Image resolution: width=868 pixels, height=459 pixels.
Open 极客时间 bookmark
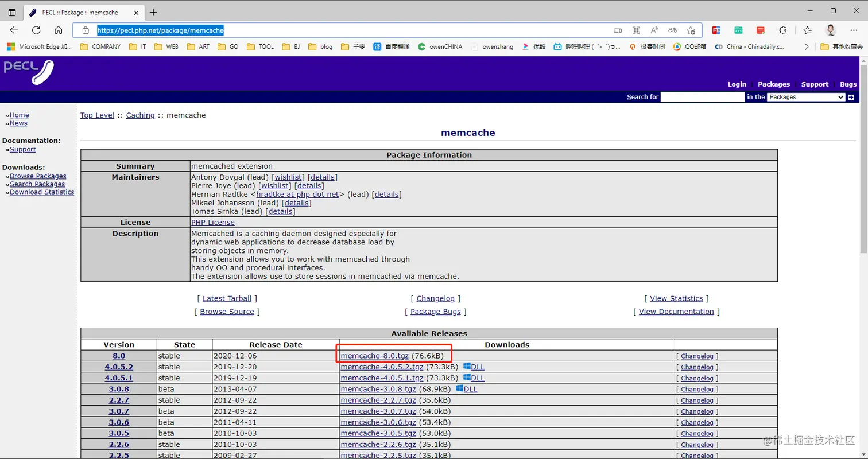(x=647, y=46)
